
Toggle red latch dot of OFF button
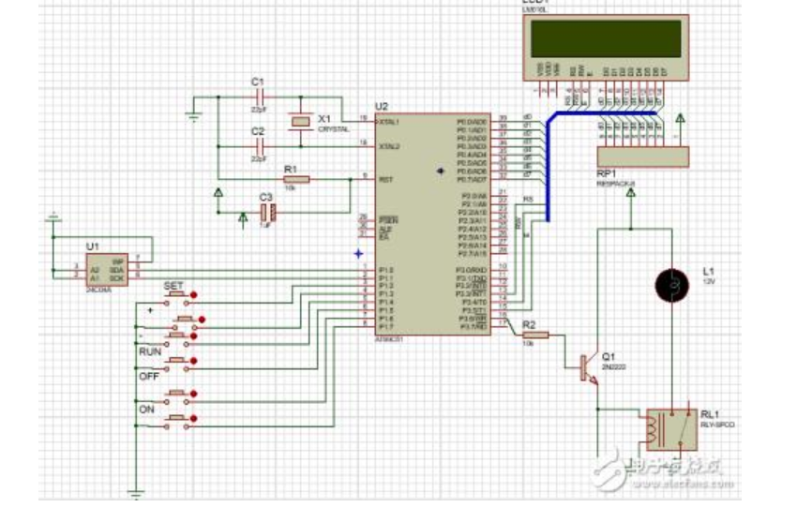(194, 394)
